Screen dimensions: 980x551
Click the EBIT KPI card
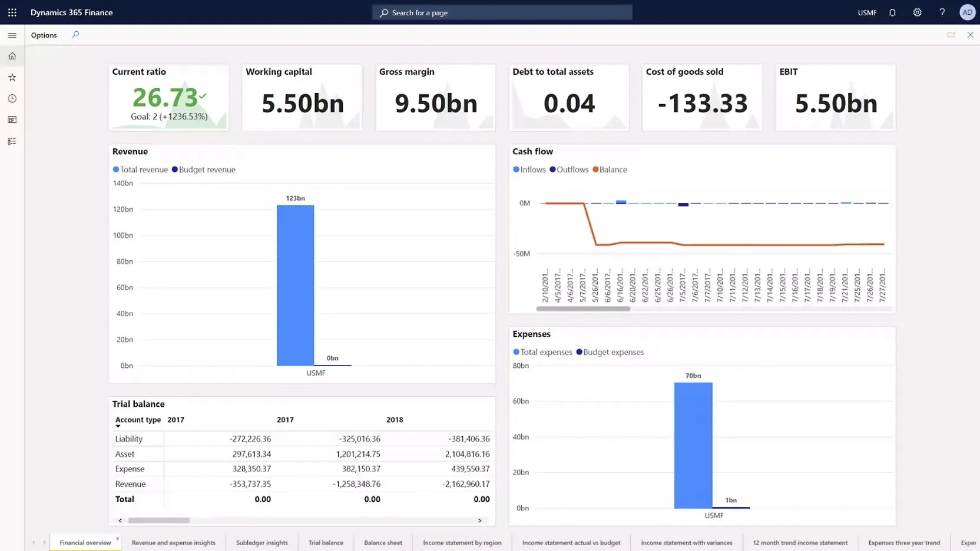click(x=836, y=97)
